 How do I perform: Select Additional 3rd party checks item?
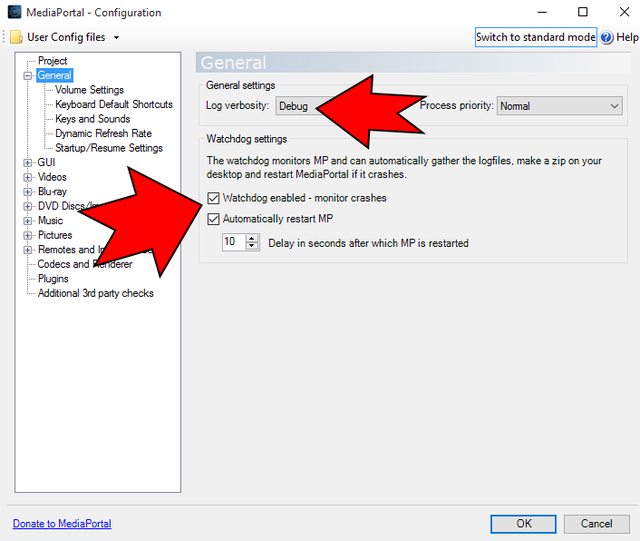pos(95,293)
